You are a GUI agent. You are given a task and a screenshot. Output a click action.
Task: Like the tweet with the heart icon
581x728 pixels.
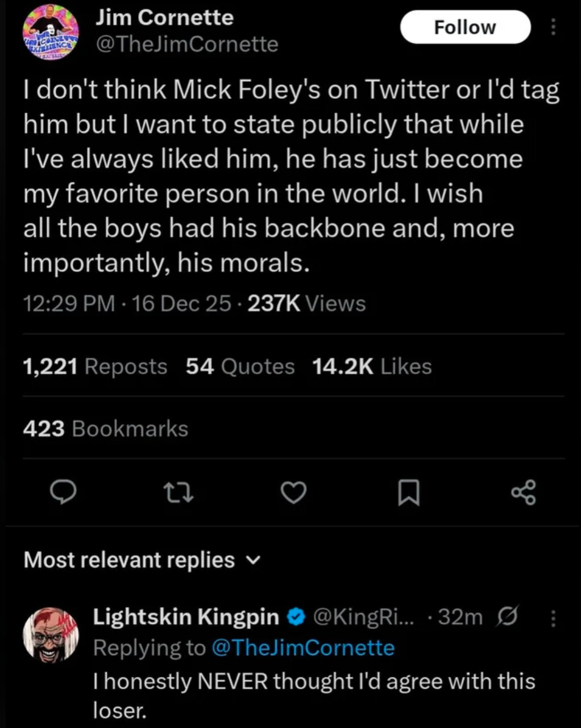pyautogui.click(x=294, y=493)
